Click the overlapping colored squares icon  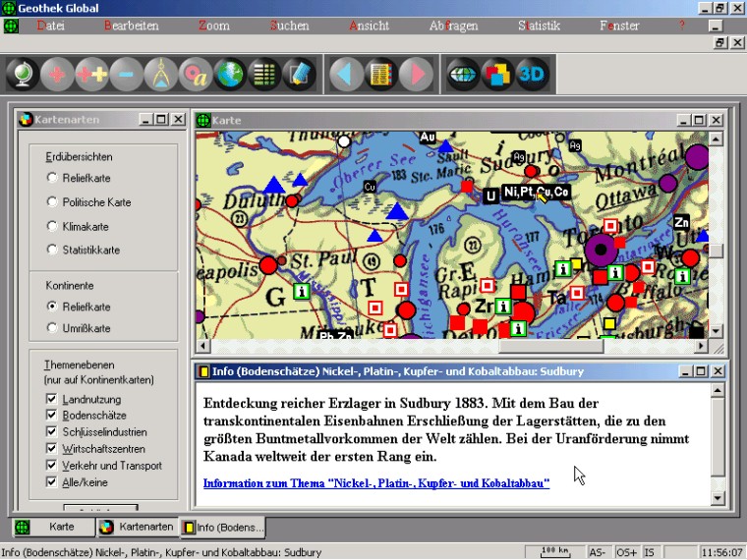coord(497,74)
